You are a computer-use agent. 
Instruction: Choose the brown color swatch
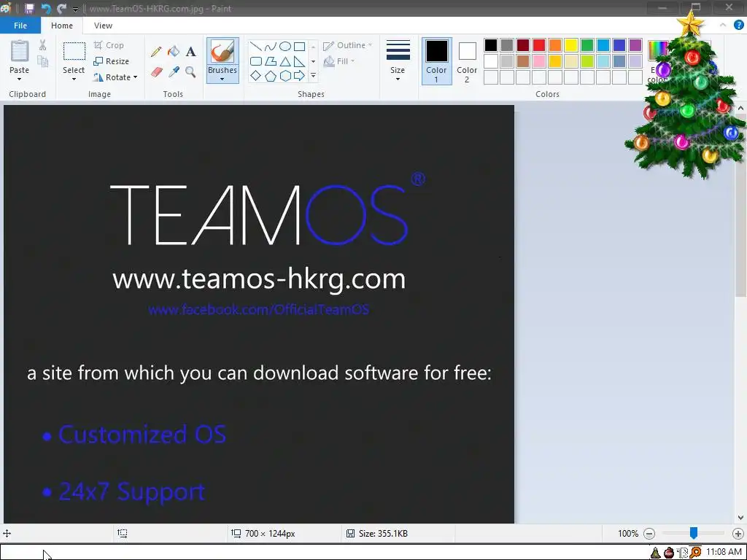click(522, 61)
